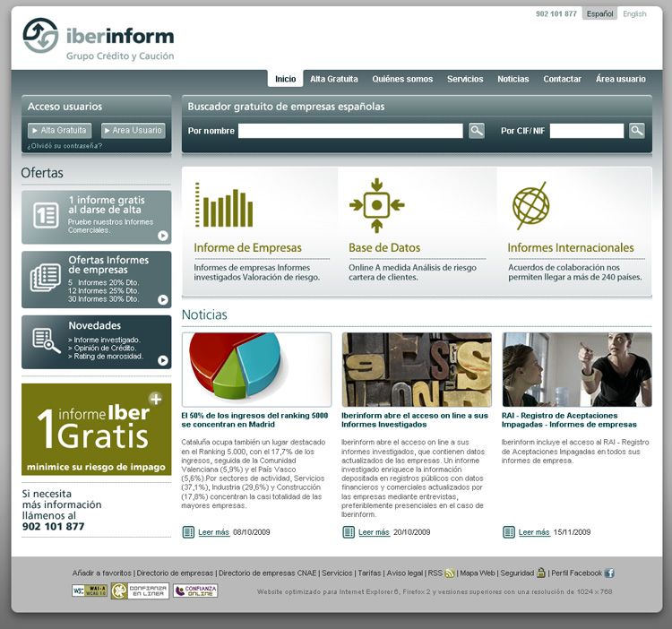Open the Novedades offer card title
The image size is (672, 629).
pyautogui.click(x=95, y=325)
